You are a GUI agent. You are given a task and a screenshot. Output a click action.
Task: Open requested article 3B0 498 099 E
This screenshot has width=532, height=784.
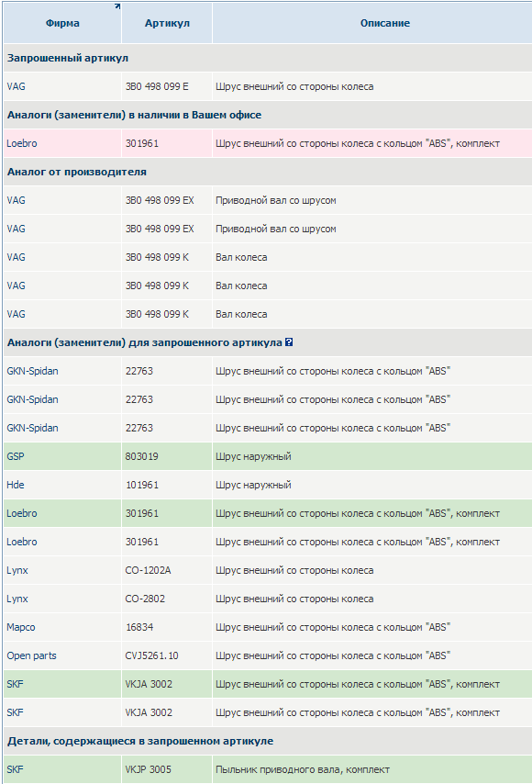coord(157,86)
